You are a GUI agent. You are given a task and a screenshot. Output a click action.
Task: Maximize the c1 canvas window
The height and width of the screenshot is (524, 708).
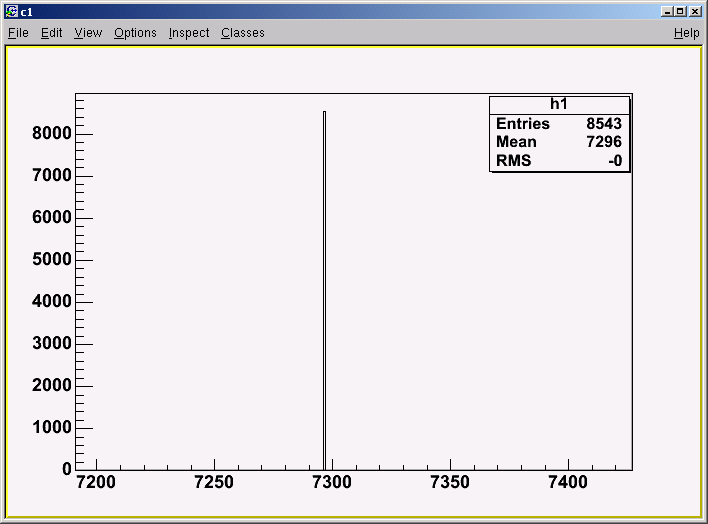(680, 11)
